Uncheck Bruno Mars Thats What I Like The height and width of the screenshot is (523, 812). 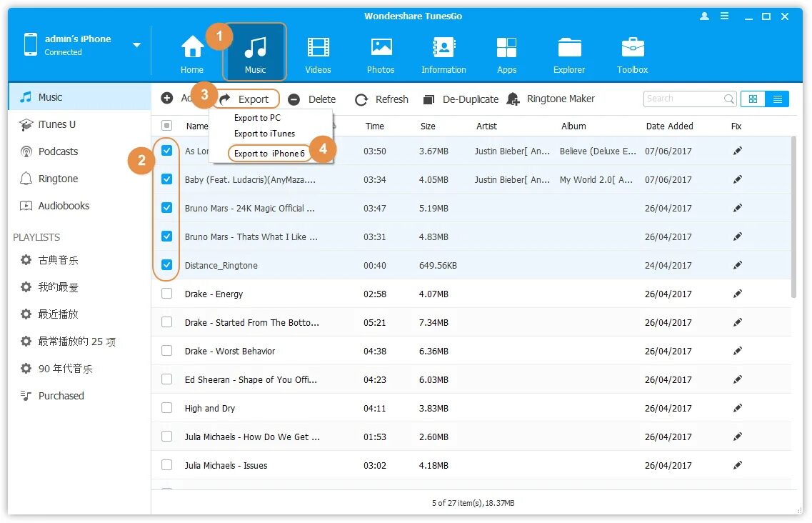tap(166, 236)
